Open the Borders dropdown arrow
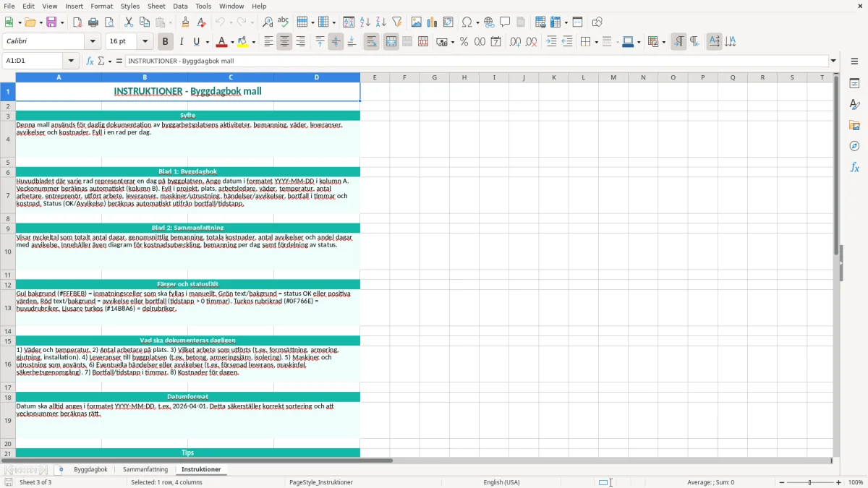The image size is (868, 488). click(x=595, y=42)
